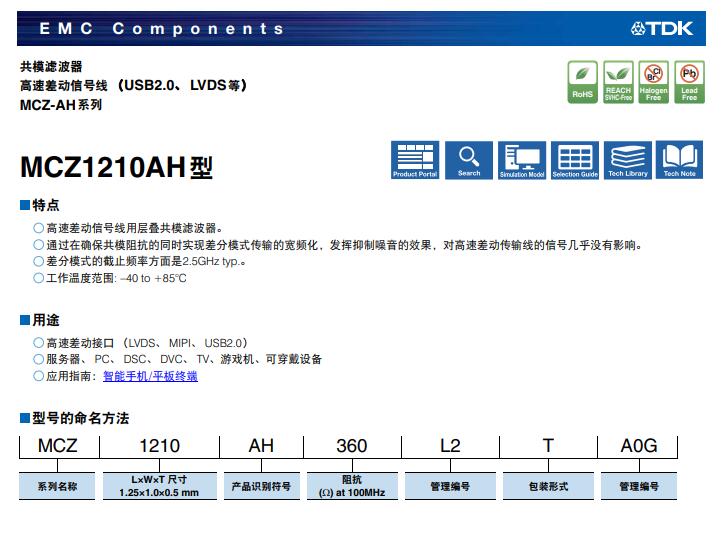This screenshot has height=555, width=724.
Task: Click the EMC Components header title
Action: point(161,29)
